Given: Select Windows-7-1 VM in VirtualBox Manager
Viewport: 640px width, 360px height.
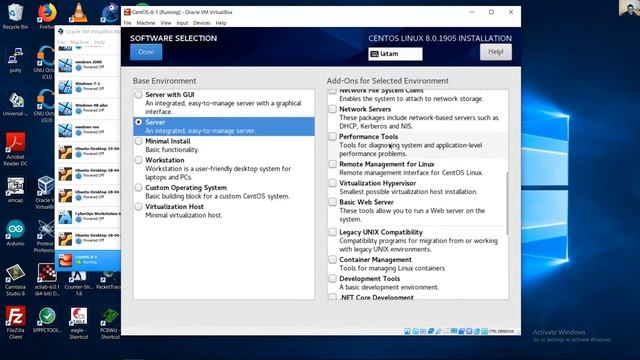Looking at the screenshot, I should [x=88, y=87].
